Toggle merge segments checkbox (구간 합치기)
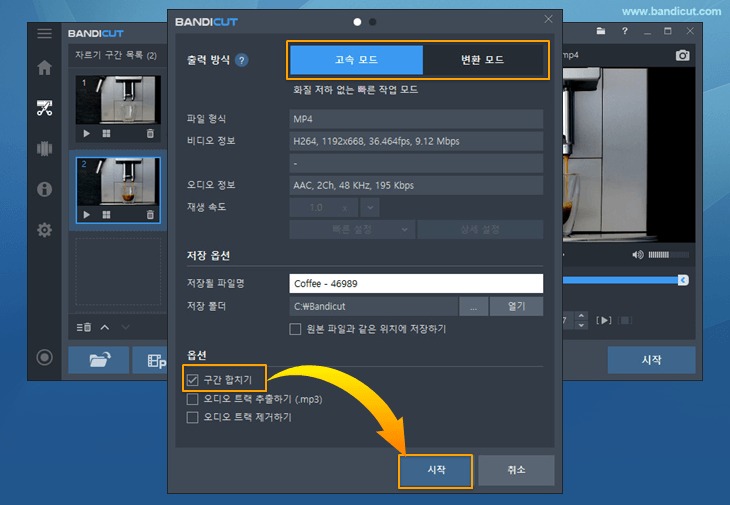Image resolution: width=730 pixels, height=505 pixels. (192, 380)
